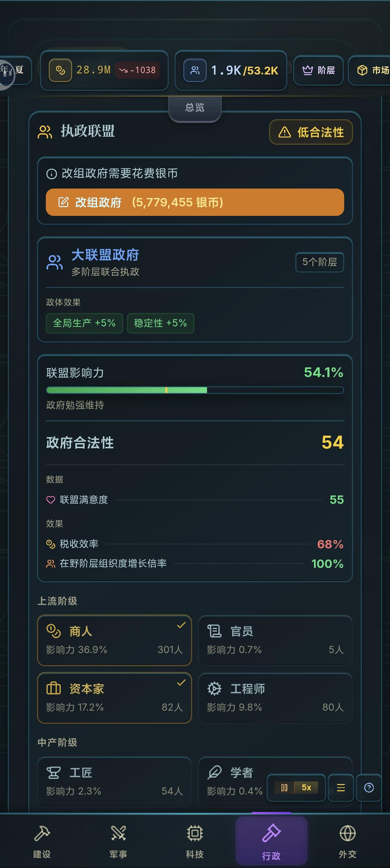The width and height of the screenshot is (390, 868).
Task: Toggle 资本家 in the ruling coalition
Action: coord(114,698)
